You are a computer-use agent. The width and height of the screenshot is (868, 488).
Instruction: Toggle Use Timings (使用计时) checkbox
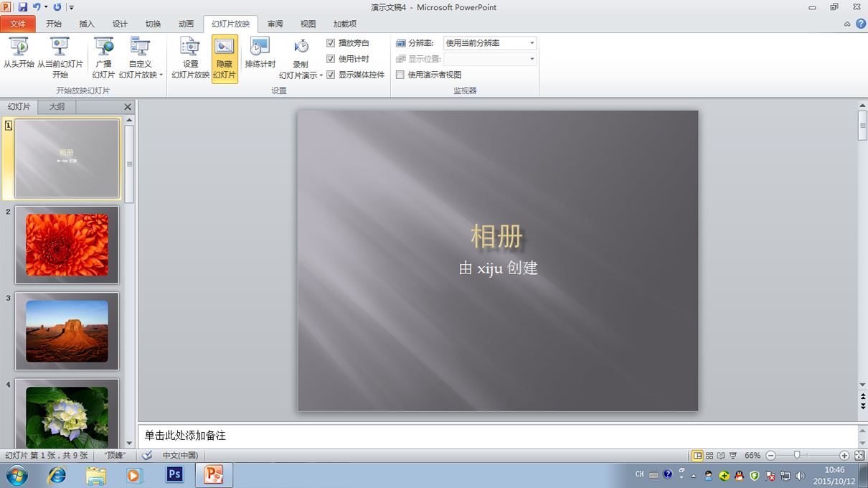click(331, 59)
